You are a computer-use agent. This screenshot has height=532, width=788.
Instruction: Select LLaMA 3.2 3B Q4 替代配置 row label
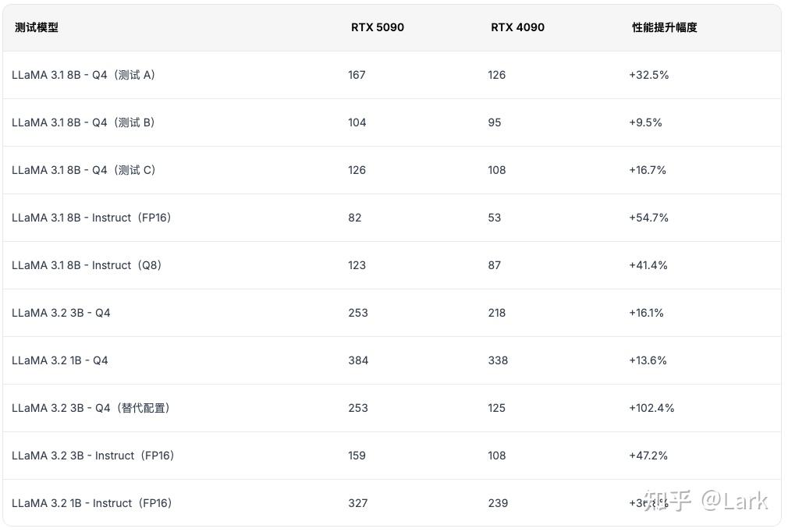pyautogui.click(x=91, y=408)
